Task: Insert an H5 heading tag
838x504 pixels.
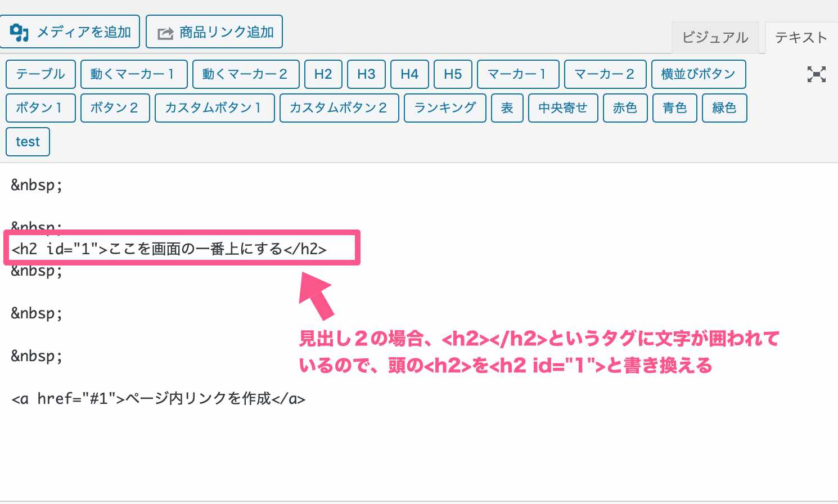Action: pyautogui.click(x=453, y=74)
